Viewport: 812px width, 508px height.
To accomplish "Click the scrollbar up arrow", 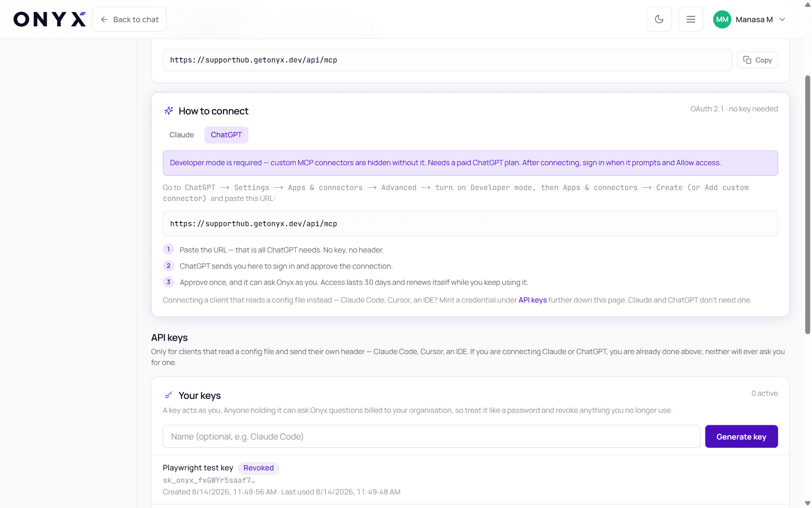I will click(807, 5).
